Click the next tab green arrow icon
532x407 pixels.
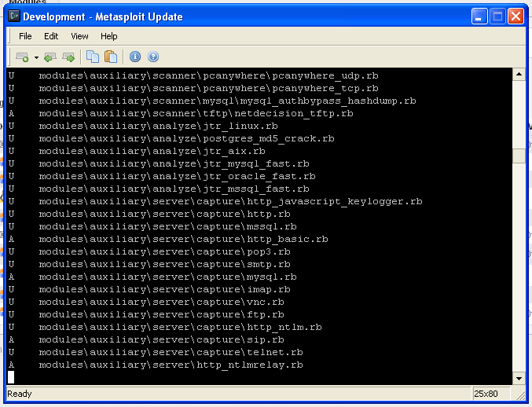click(x=68, y=57)
